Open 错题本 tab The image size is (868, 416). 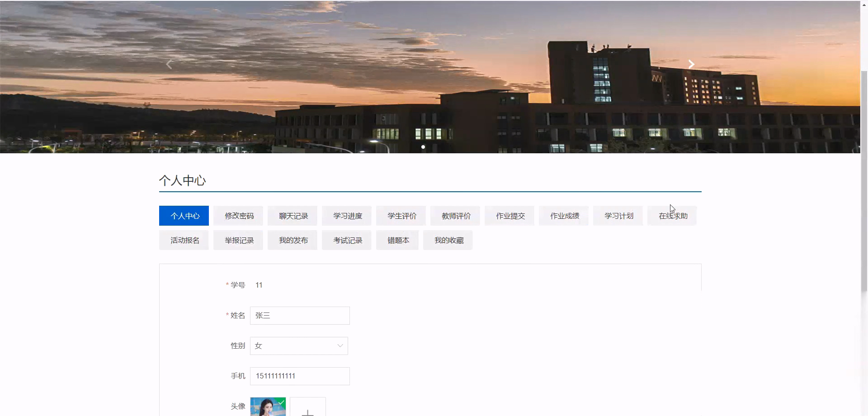click(397, 240)
